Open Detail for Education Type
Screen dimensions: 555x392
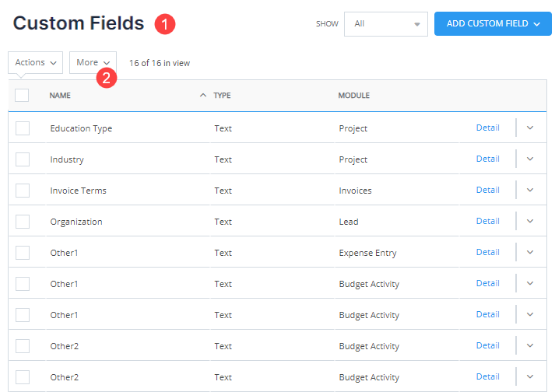[x=488, y=128]
